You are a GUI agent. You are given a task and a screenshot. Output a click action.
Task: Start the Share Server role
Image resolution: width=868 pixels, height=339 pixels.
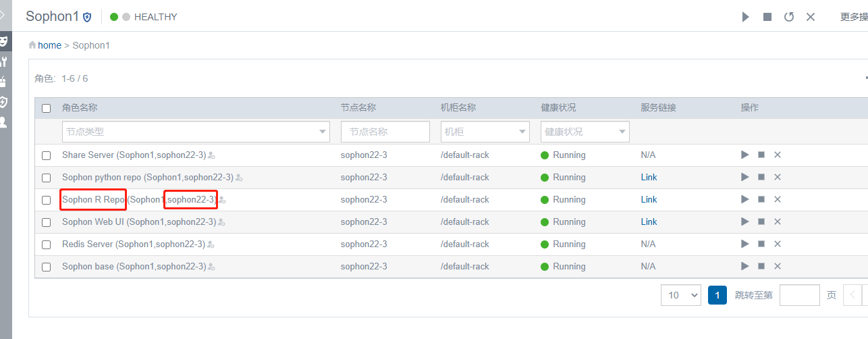click(745, 155)
